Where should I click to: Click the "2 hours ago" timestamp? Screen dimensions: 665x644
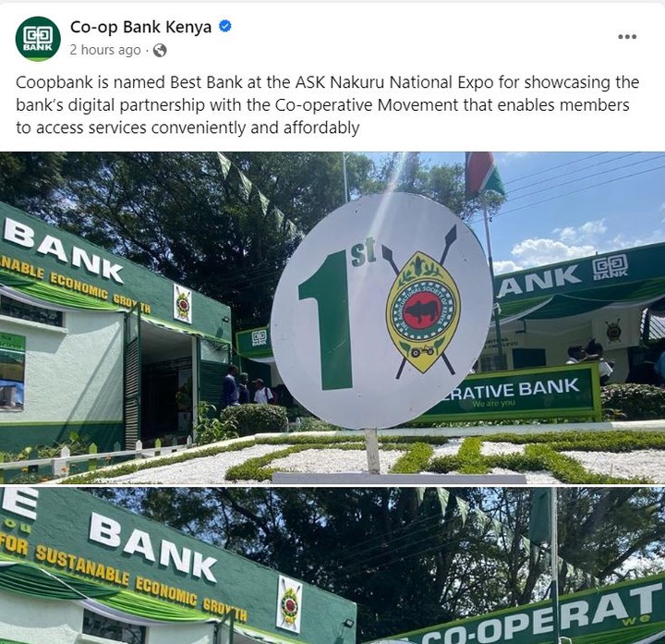click(105, 50)
